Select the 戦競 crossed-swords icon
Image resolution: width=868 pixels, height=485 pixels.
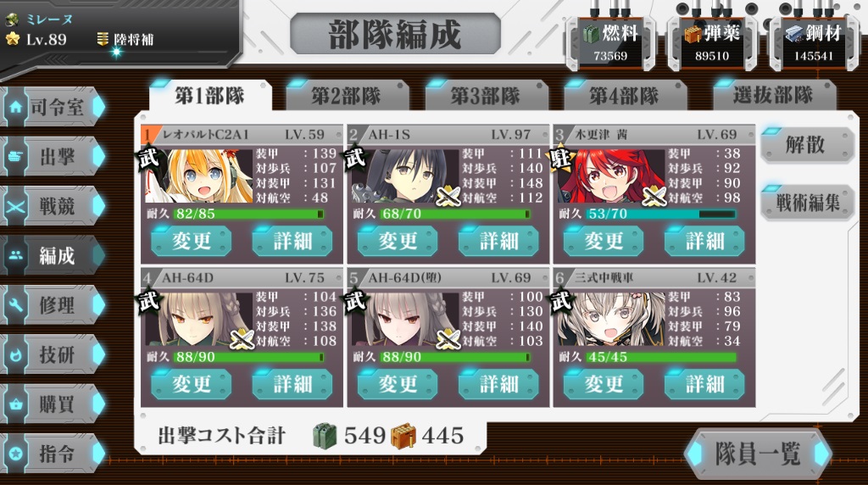click(x=15, y=207)
